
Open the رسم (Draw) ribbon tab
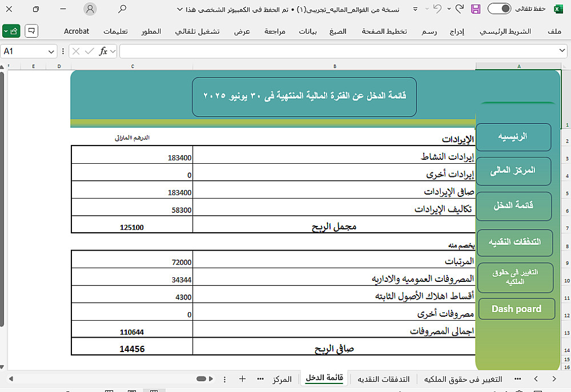pos(429,31)
